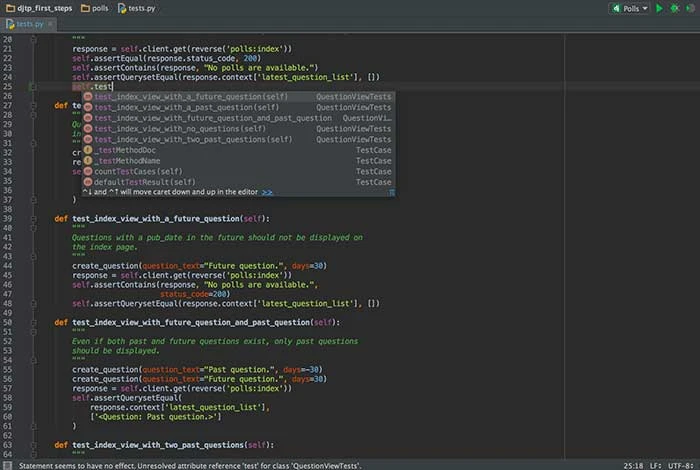Click the 25:18 caret position indicator

633,466
